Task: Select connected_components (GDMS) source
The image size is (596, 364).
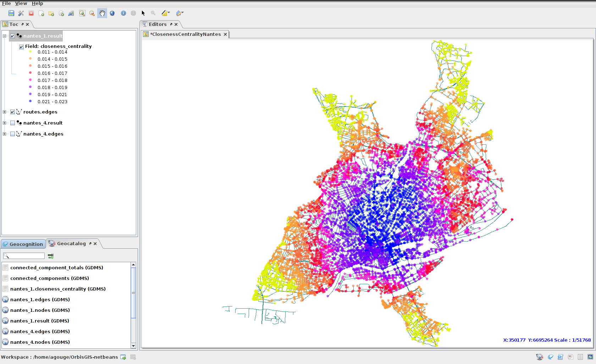Action: point(50,278)
